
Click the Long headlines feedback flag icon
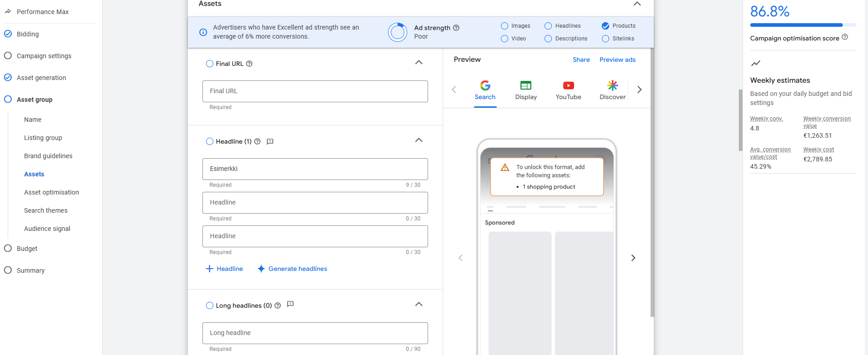coord(290,304)
